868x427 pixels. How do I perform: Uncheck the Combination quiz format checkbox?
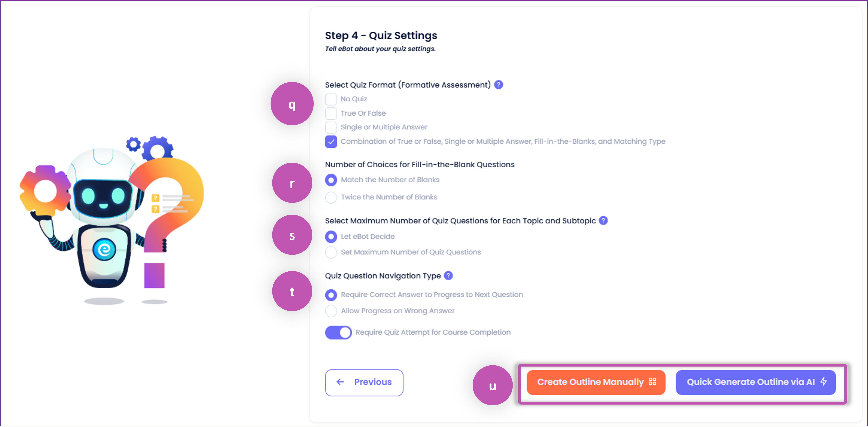coord(331,142)
